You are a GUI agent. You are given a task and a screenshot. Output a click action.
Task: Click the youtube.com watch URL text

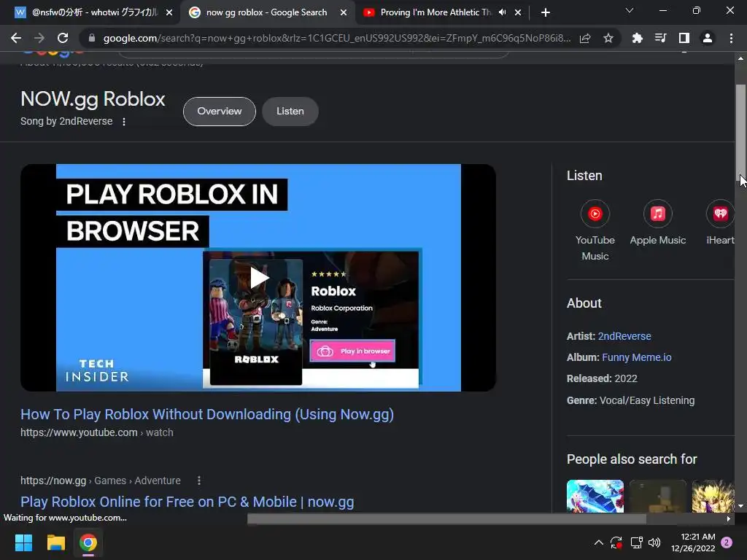[97, 432]
